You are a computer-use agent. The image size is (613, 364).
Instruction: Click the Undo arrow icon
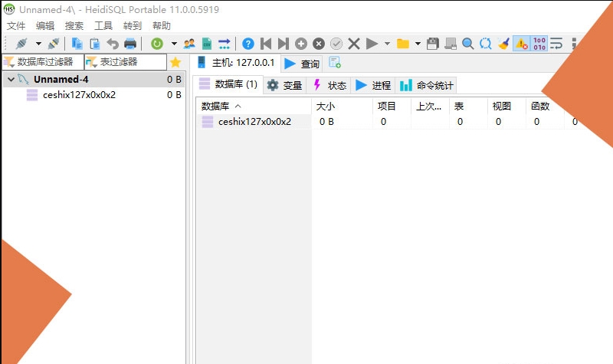pos(113,44)
